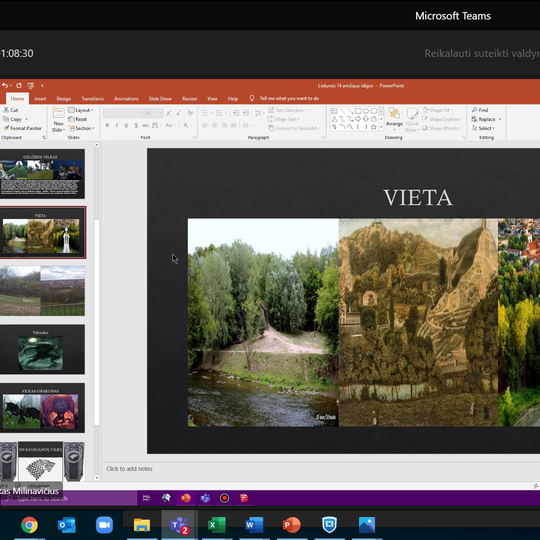Toggle Bold formatting in Font group
Viewport: 540px width, 540px height.
[107, 125]
